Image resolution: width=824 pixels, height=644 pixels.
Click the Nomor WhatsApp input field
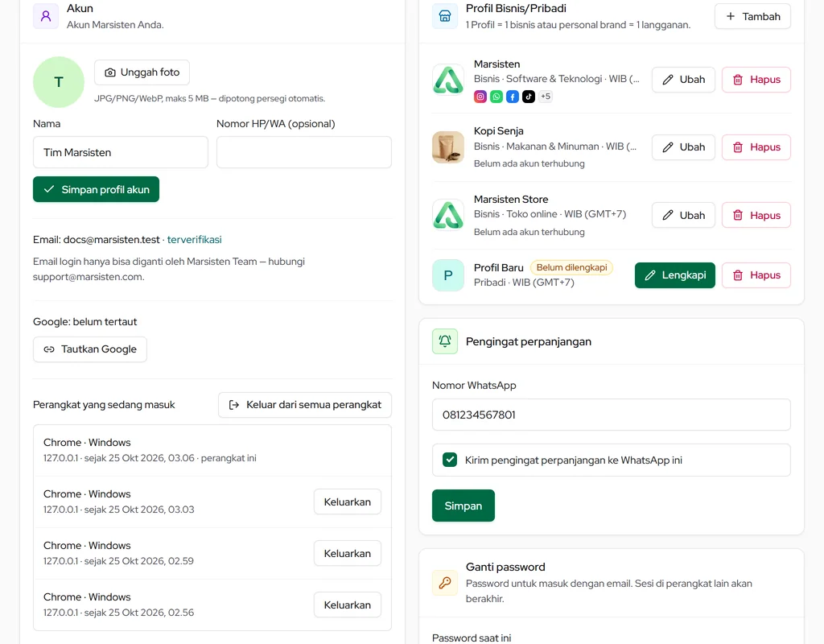pyautogui.click(x=612, y=415)
